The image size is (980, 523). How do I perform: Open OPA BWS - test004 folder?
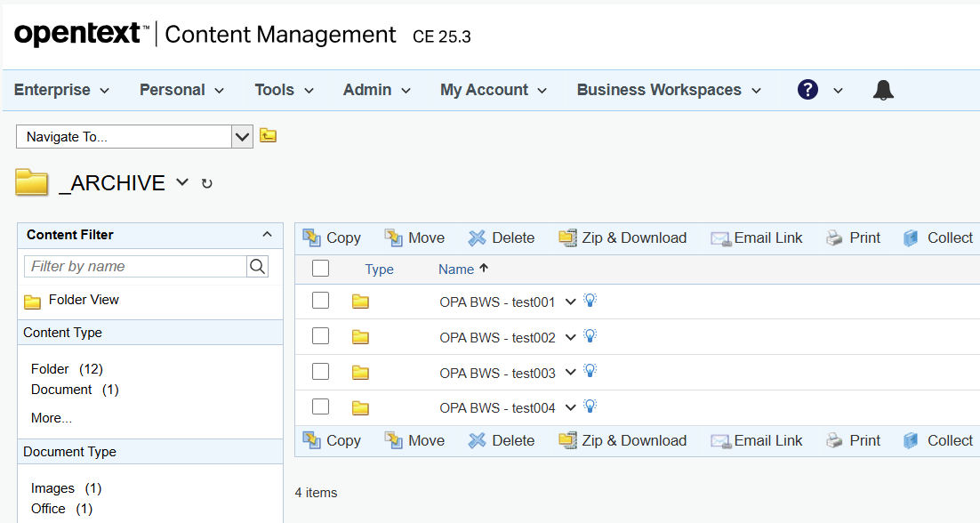point(497,408)
